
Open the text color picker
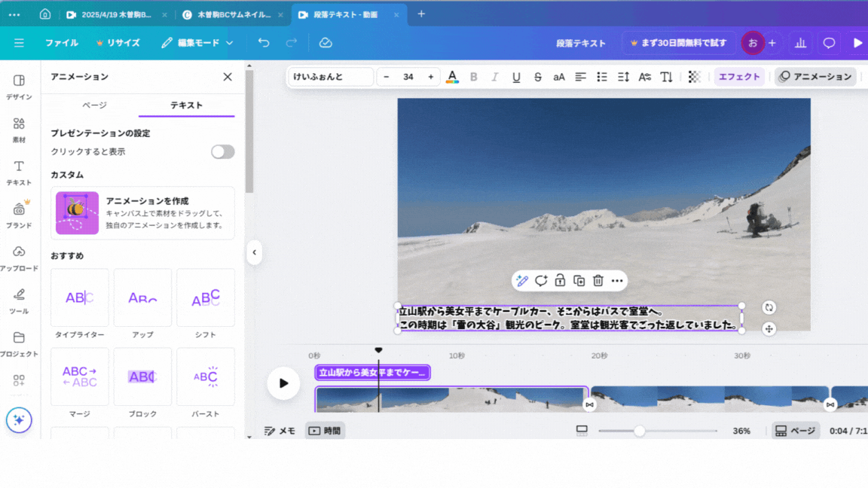pos(452,77)
